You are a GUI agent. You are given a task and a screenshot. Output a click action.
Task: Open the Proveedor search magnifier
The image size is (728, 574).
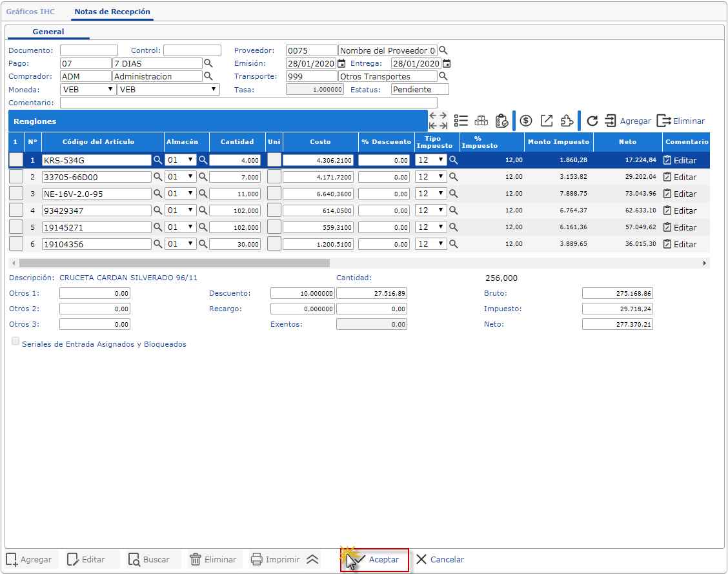click(443, 50)
